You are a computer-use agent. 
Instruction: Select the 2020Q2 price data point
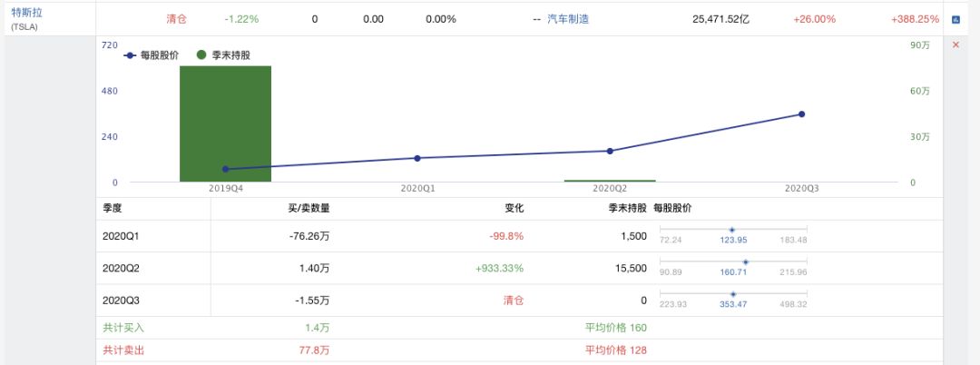610,151
